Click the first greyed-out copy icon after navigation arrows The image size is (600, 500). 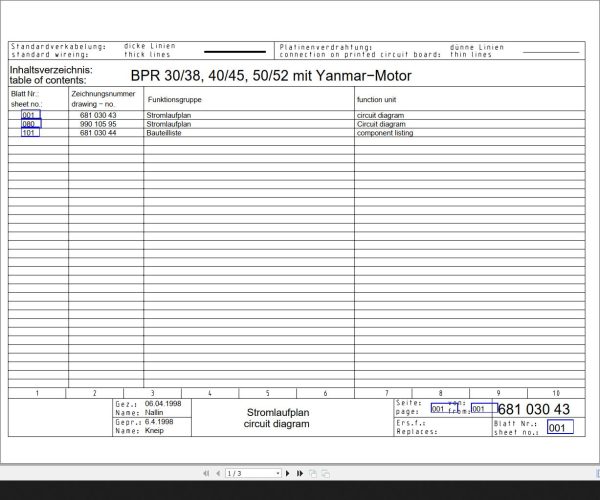tap(313, 474)
